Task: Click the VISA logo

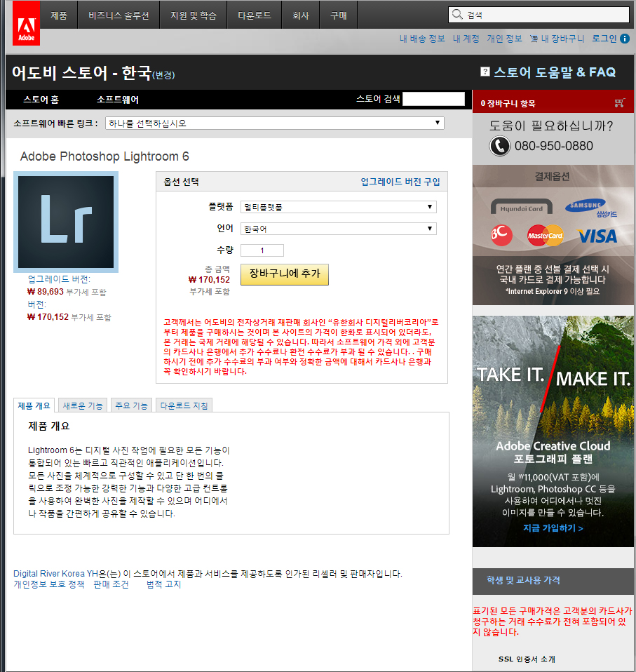Action: [597, 236]
